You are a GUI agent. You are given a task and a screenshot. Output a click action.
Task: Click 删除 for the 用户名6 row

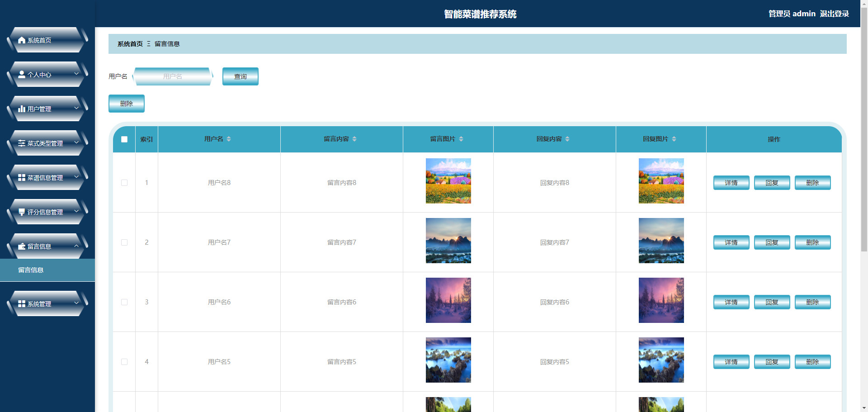pos(813,302)
